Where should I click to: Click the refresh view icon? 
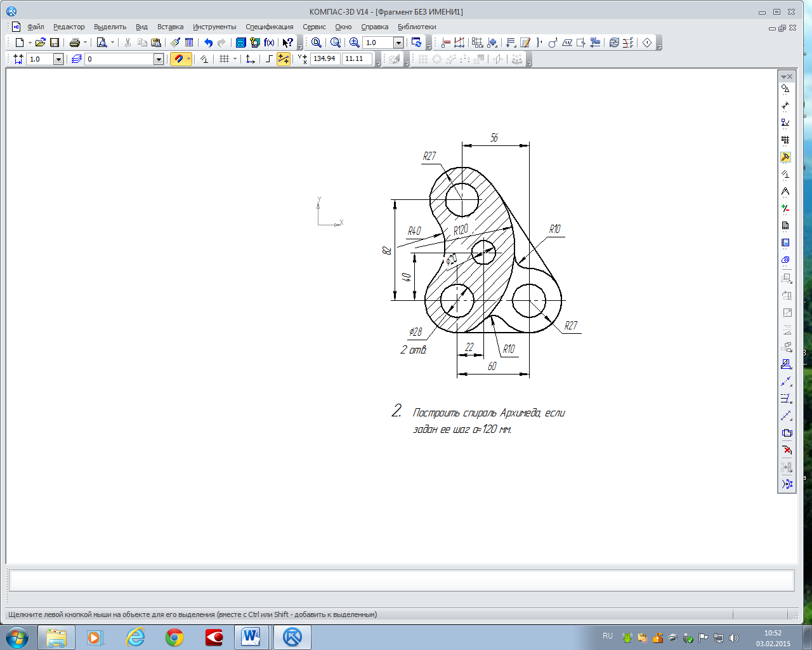coord(416,43)
